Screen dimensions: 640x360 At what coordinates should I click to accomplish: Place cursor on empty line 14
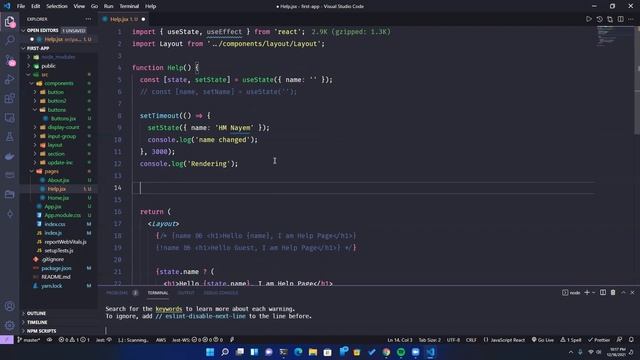click(363, 188)
